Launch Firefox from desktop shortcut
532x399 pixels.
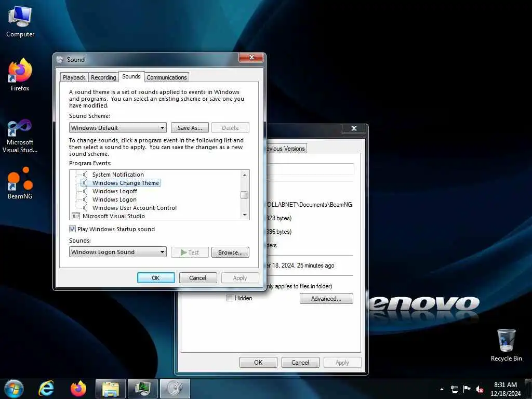(x=20, y=74)
